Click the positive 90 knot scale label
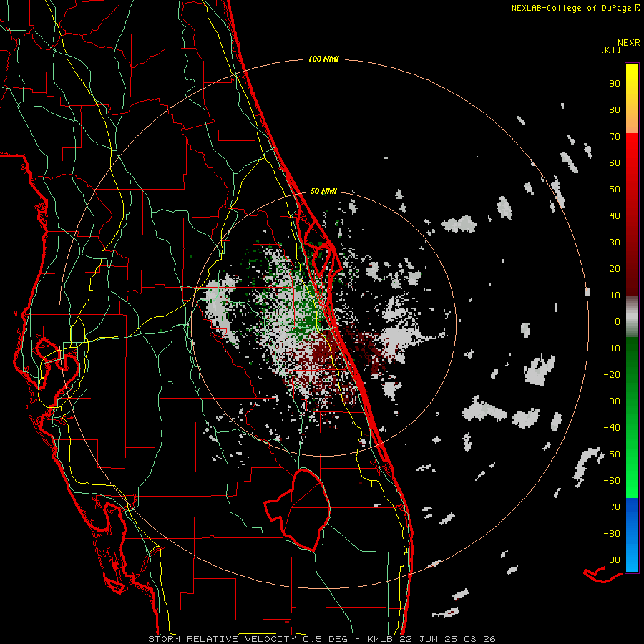Viewport: 644px width, 644px height. pyautogui.click(x=615, y=84)
